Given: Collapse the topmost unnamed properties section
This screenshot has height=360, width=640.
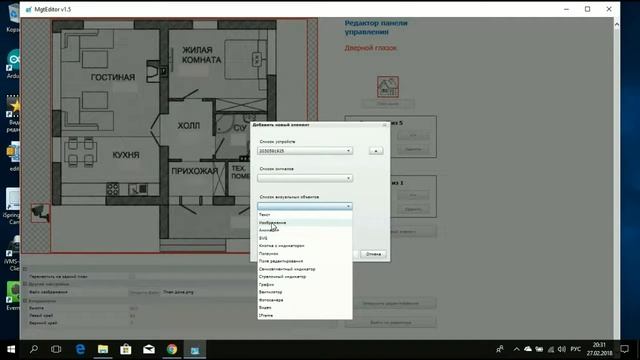Looking at the screenshot, I should pos(25,269).
